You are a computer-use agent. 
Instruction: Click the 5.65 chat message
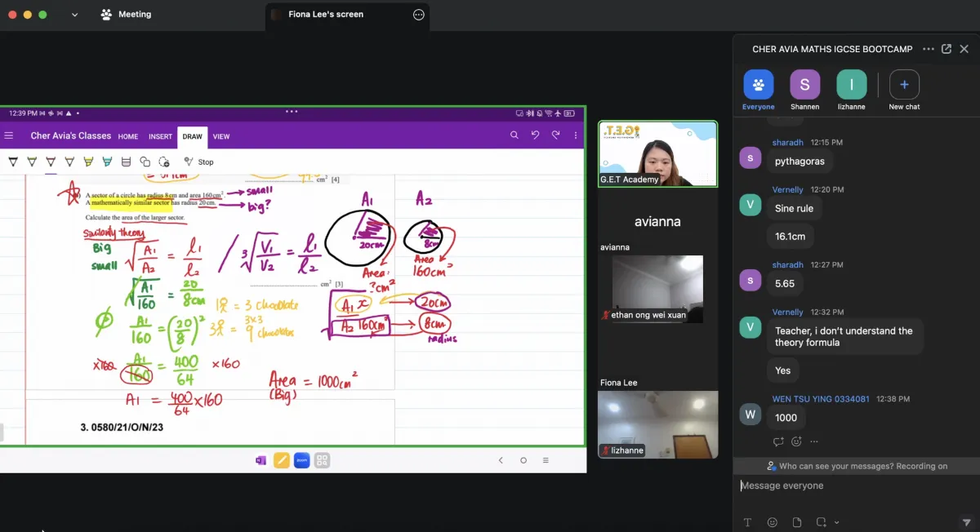pyautogui.click(x=785, y=283)
